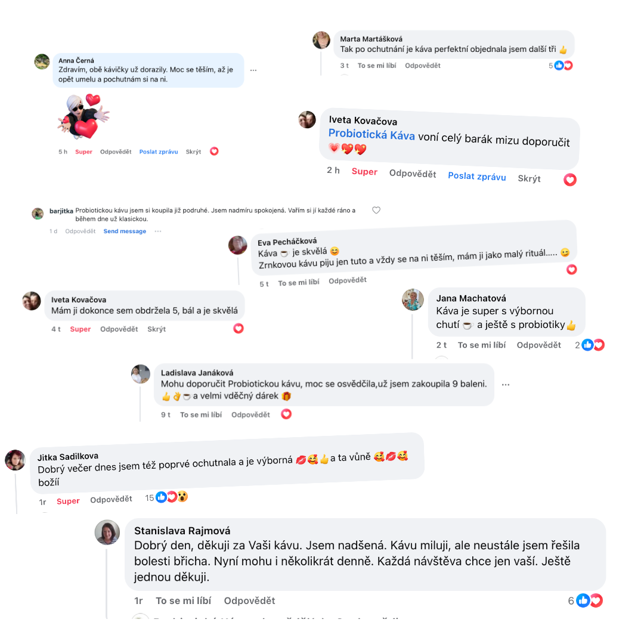
Task: Toggle Super reaction on Jitka Sadilkova's comment
Action: tap(68, 501)
